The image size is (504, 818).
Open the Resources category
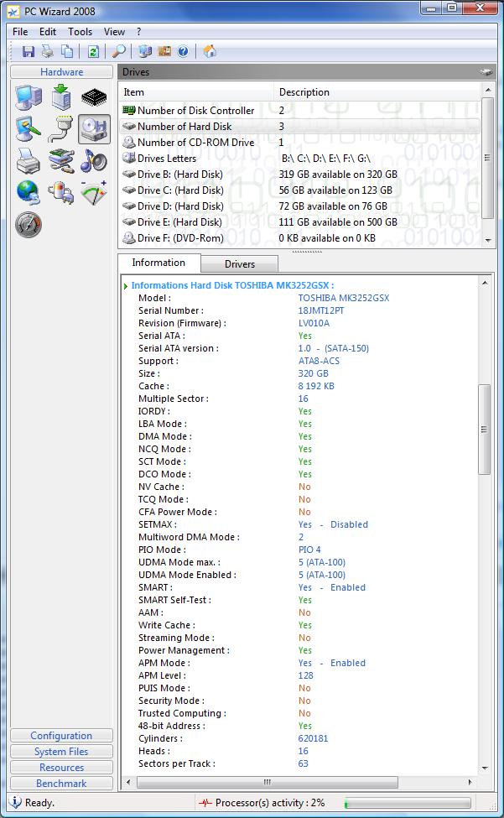pyautogui.click(x=61, y=768)
